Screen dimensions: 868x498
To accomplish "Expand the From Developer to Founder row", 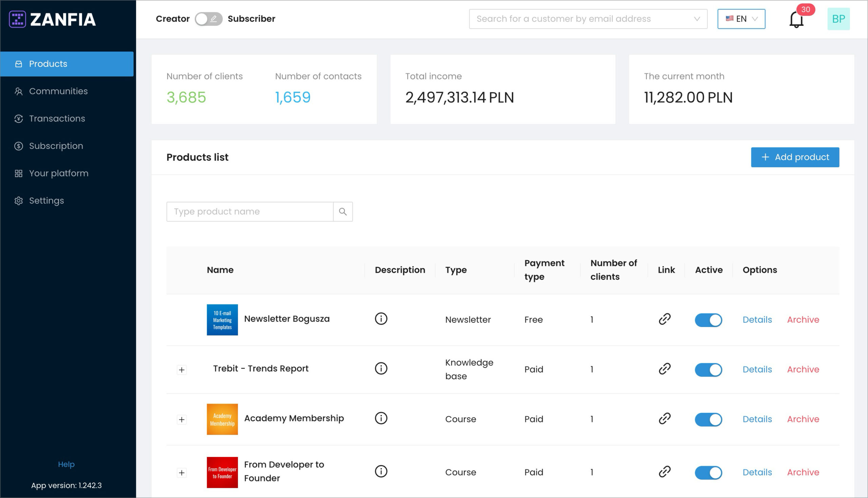I will 181,473.
